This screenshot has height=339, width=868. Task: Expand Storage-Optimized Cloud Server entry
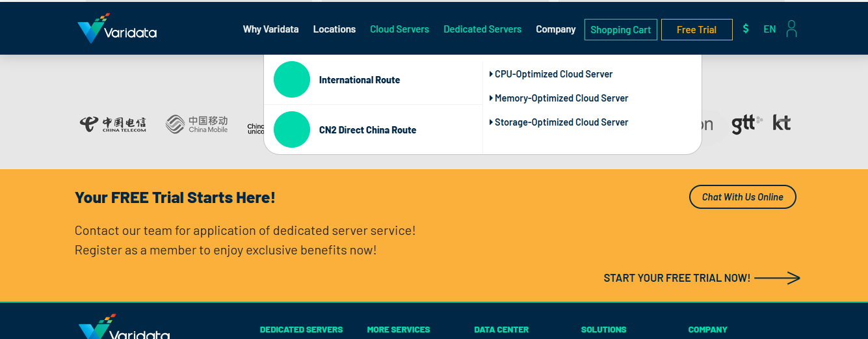(x=559, y=122)
